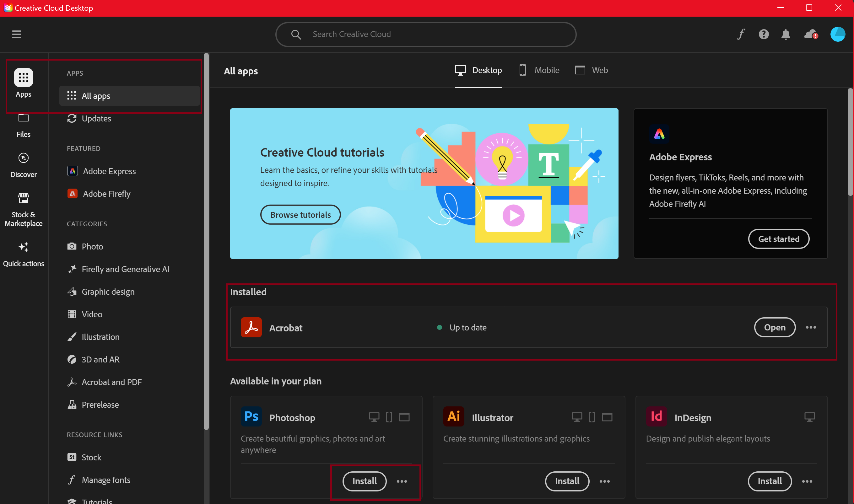Open Stock & Marketplace in left rail
The height and width of the screenshot is (504, 854).
point(24,210)
